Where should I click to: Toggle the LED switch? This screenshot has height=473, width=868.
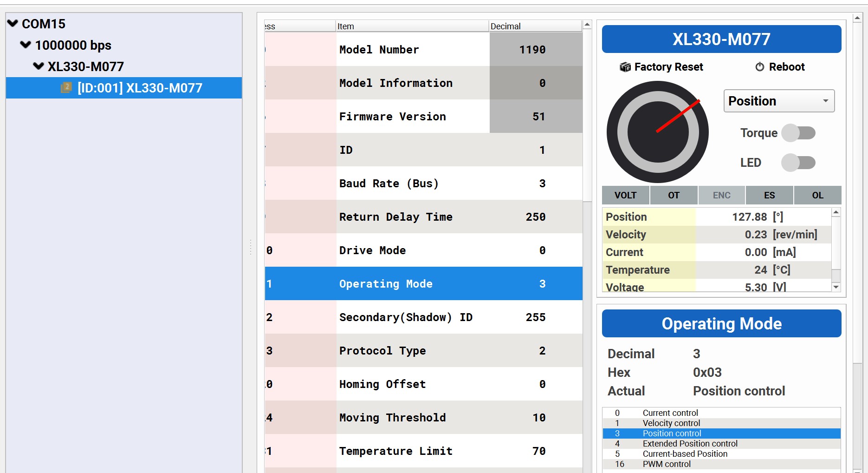[x=798, y=163]
